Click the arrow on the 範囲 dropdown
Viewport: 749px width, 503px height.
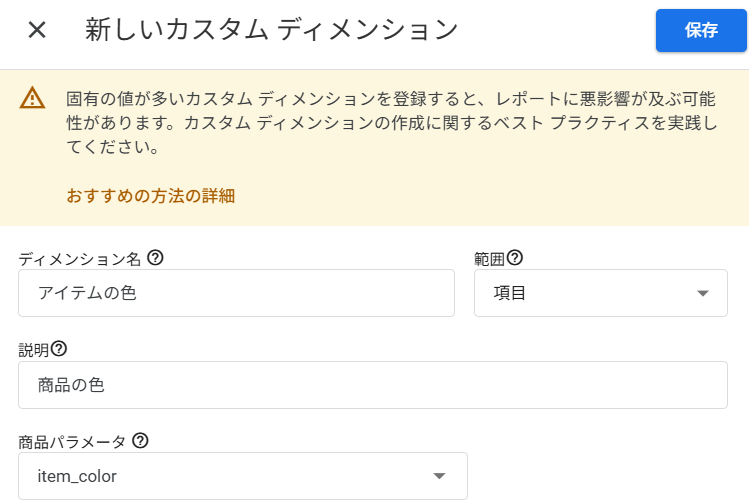(703, 293)
